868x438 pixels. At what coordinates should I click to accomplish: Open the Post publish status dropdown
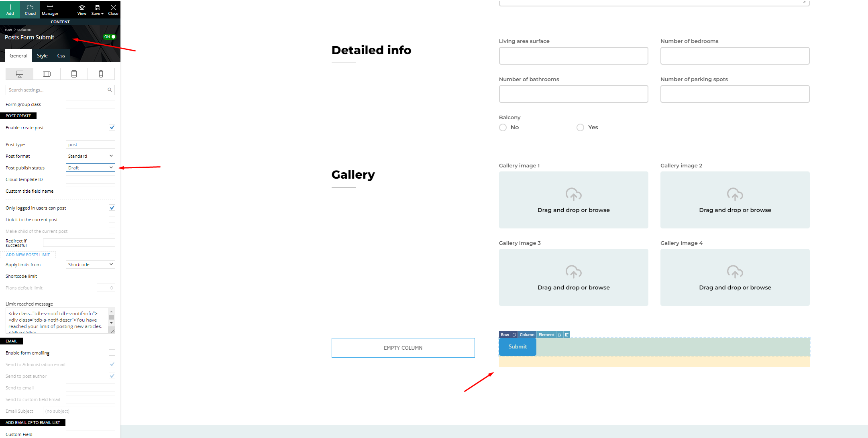tap(90, 168)
